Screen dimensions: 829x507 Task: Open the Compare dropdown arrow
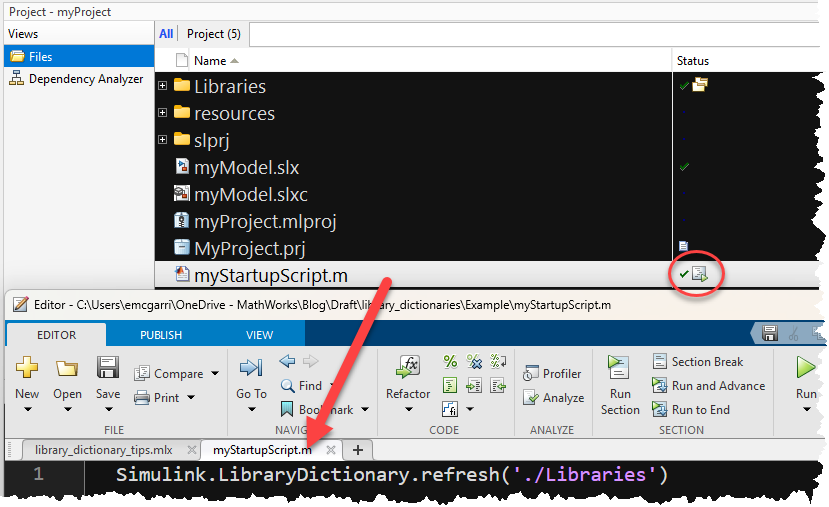(x=215, y=374)
